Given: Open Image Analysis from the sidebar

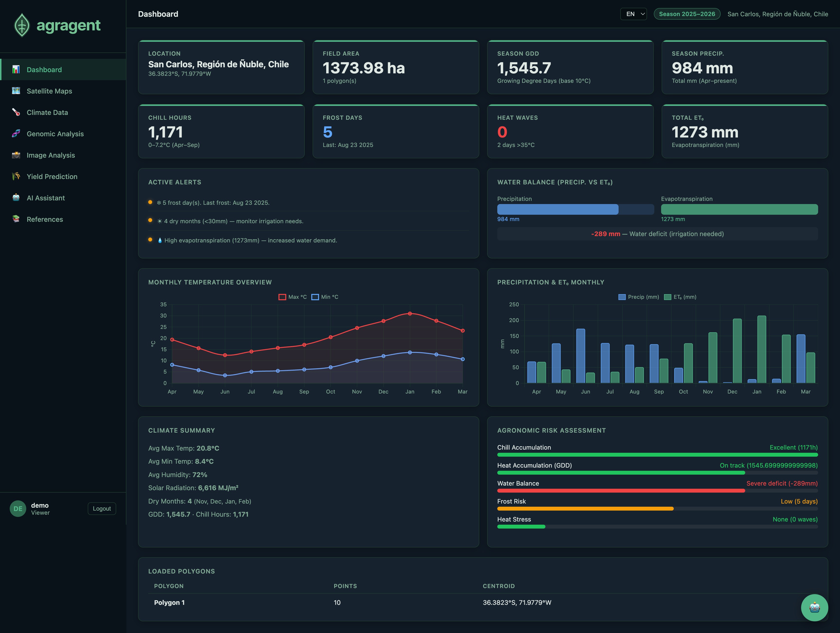Looking at the screenshot, I should click(x=51, y=155).
